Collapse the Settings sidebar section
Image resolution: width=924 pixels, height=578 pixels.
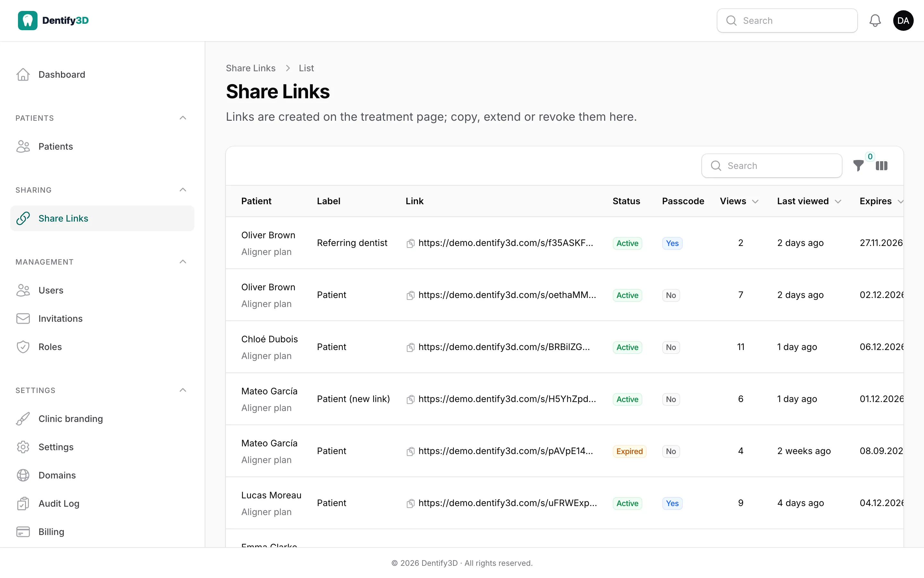[183, 390]
